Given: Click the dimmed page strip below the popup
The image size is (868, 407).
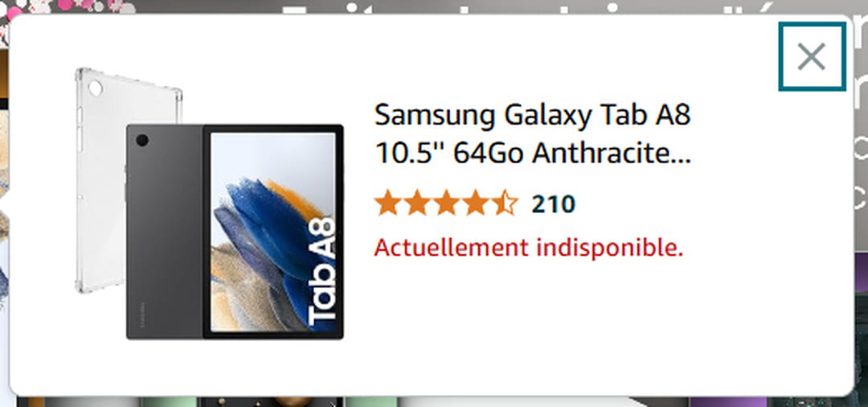Looking at the screenshot, I should 434,402.
